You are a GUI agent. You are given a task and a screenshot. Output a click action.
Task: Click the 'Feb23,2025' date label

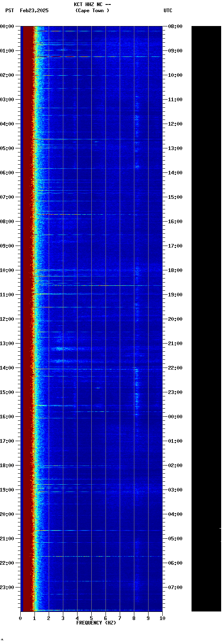34,11
